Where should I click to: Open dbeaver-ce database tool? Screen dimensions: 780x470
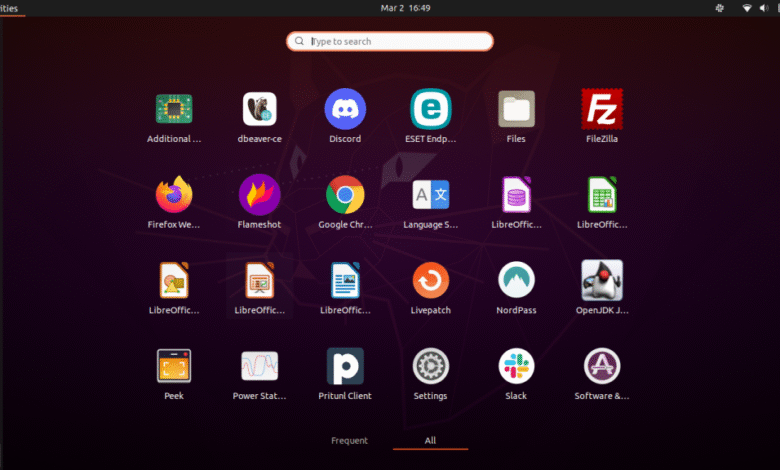[x=260, y=108]
